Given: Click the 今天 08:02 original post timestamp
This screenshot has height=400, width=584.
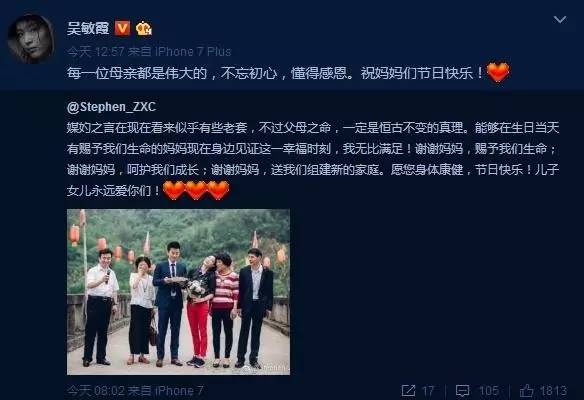Looking at the screenshot, I should (95, 390).
